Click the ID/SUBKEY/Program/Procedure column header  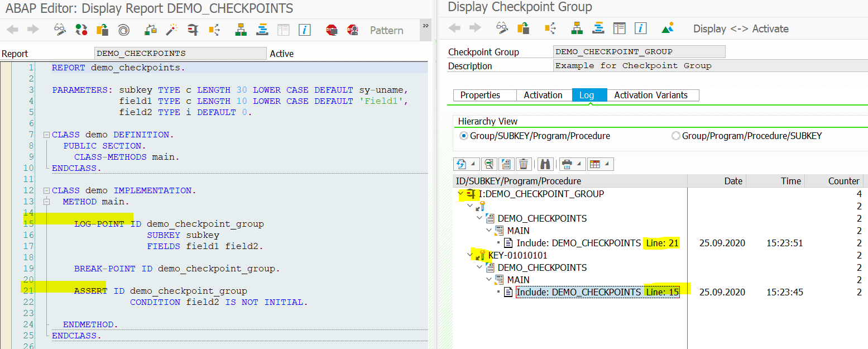(570, 181)
